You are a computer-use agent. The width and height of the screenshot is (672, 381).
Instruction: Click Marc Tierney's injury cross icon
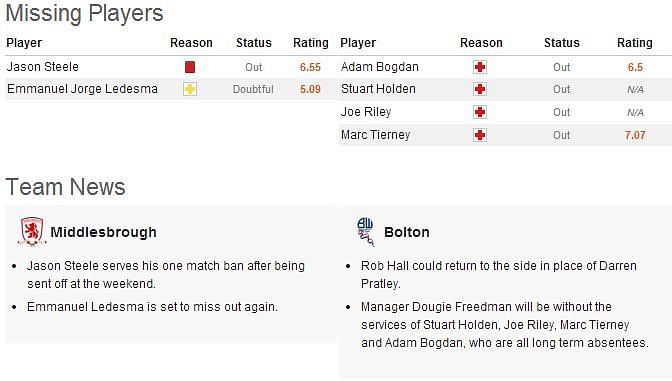tap(480, 135)
